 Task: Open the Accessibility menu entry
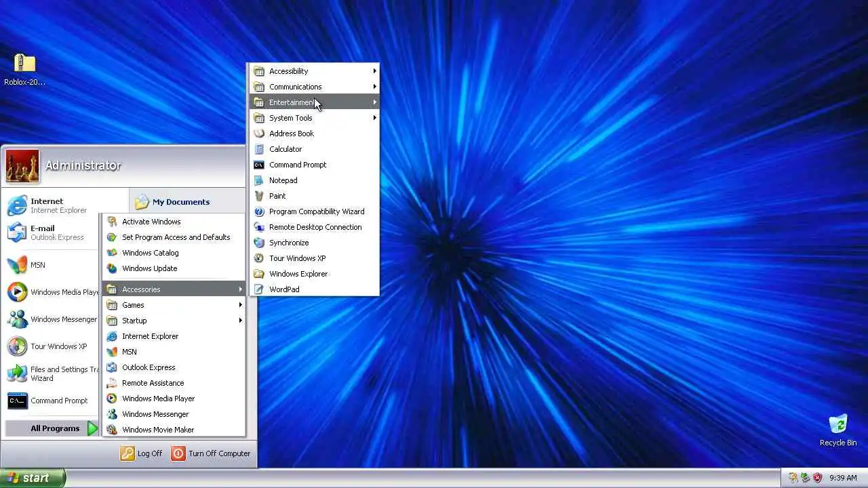click(315, 71)
